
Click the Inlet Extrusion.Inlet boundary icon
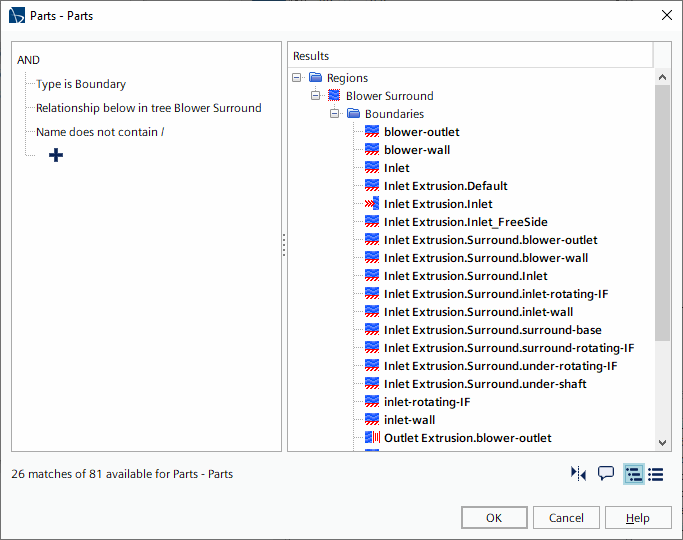pyautogui.click(x=372, y=204)
